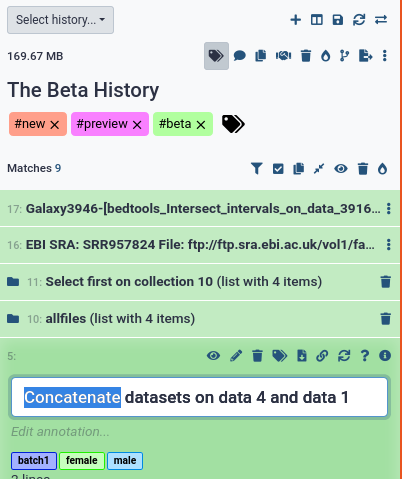Click folder icon of collection 11

[x=13, y=282]
